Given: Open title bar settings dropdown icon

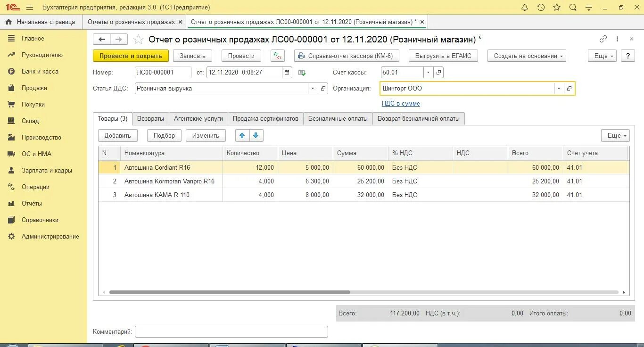Looking at the screenshot, I should [588, 8].
